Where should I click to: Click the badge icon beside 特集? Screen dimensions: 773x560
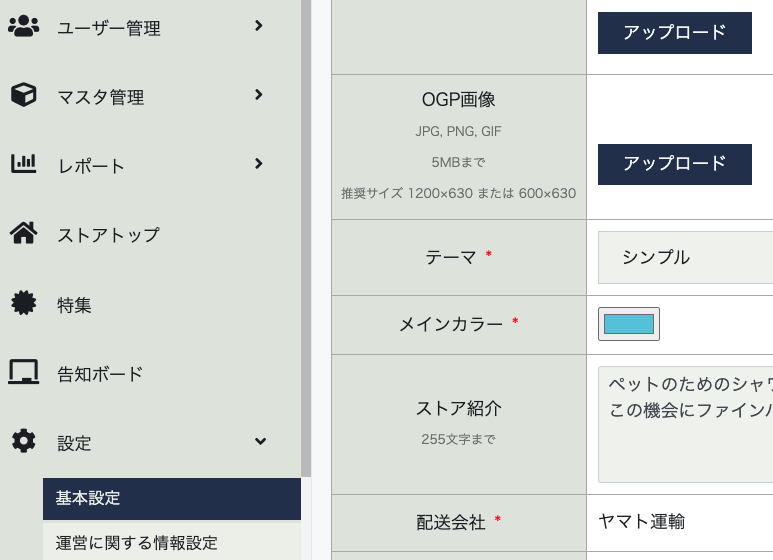tap(23, 304)
